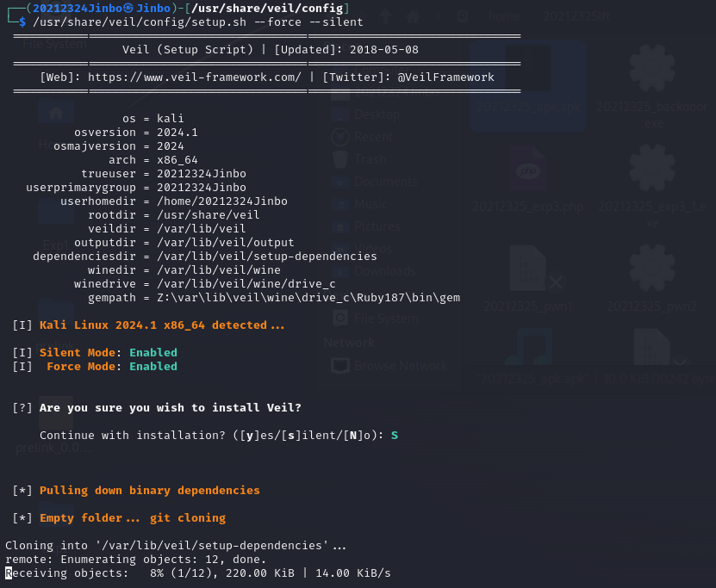
Task: Click the up-arrow parent folder button in file manager
Action: (x=385, y=16)
